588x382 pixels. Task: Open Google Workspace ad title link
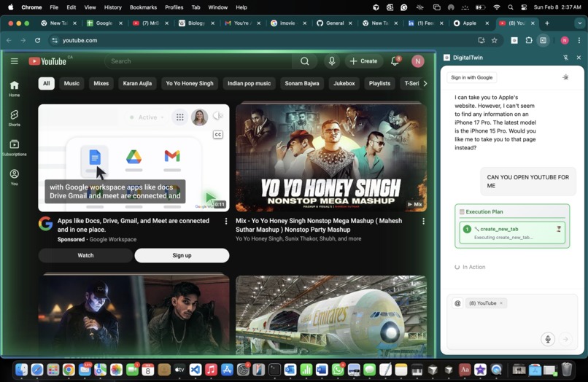pos(133,225)
